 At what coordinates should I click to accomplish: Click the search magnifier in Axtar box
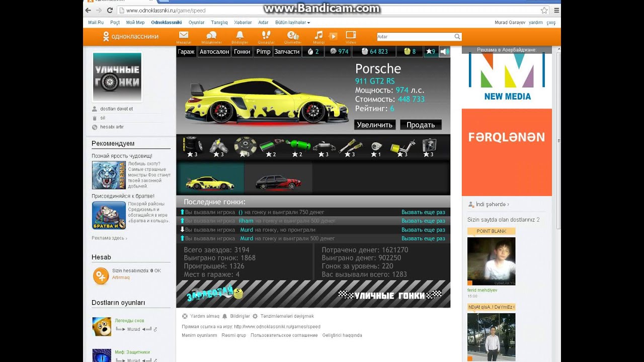[457, 37]
